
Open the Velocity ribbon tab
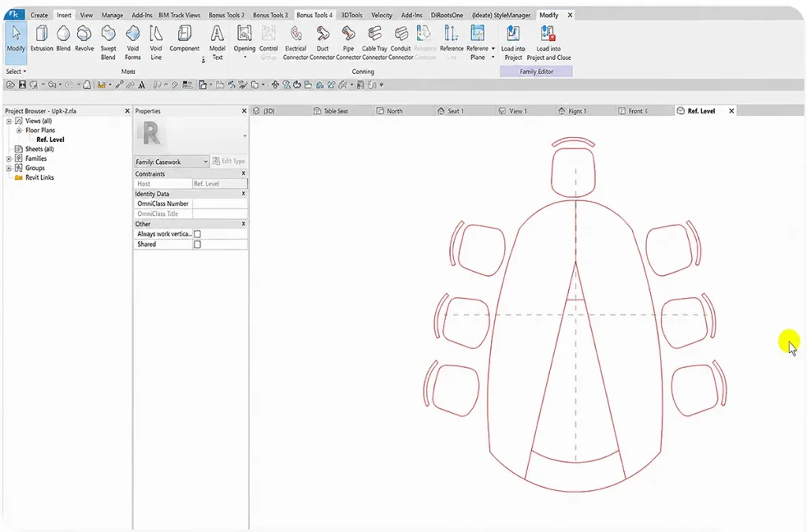point(381,15)
